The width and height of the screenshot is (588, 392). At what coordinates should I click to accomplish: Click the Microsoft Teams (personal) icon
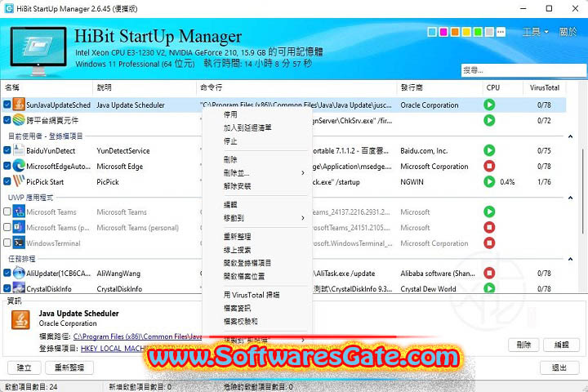click(x=18, y=227)
